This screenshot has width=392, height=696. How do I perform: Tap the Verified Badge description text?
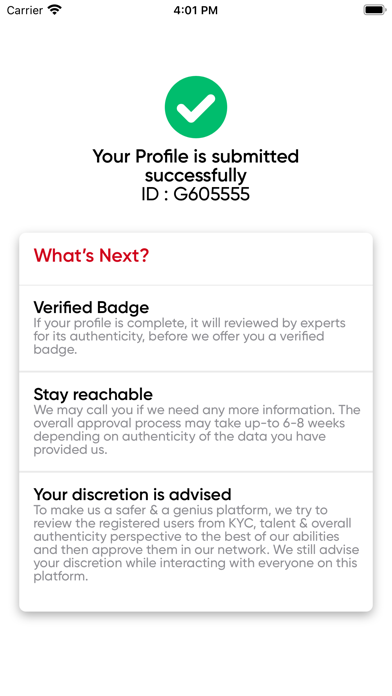coord(189,336)
